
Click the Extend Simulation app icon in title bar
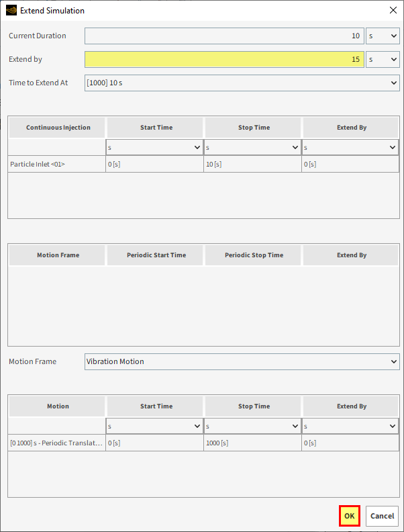[x=11, y=11]
